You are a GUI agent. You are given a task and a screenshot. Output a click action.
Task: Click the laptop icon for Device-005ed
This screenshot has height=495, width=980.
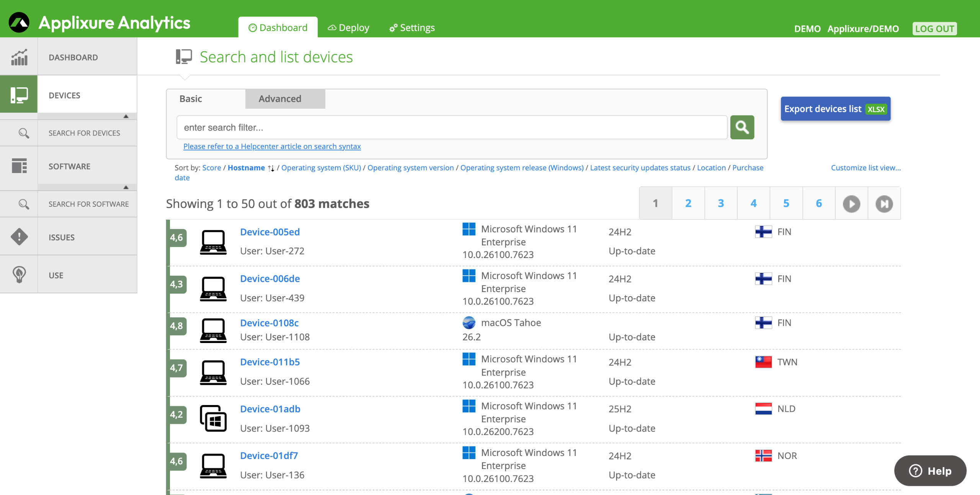point(213,242)
